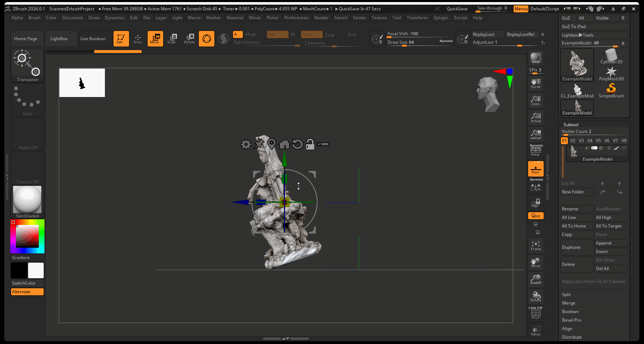Viewport: 644px width, 344px height.
Task: Toggle PolyF line fill display
Action: tap(536, 313)
